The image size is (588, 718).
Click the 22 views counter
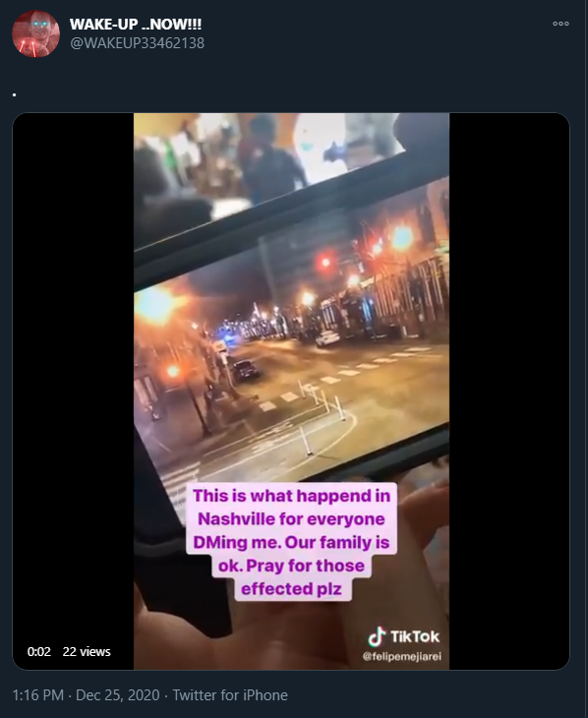(87, 651)
